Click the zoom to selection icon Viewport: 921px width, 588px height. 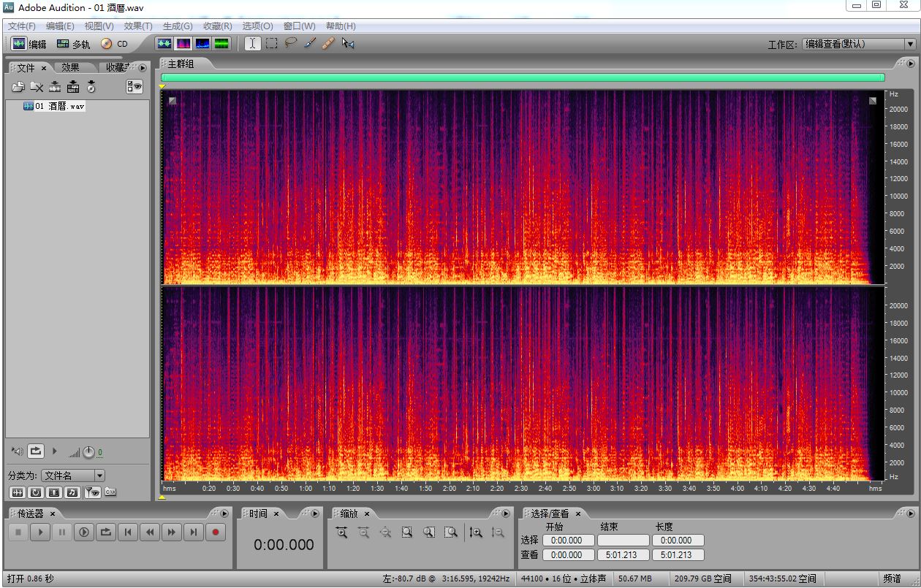coord(407,532)
